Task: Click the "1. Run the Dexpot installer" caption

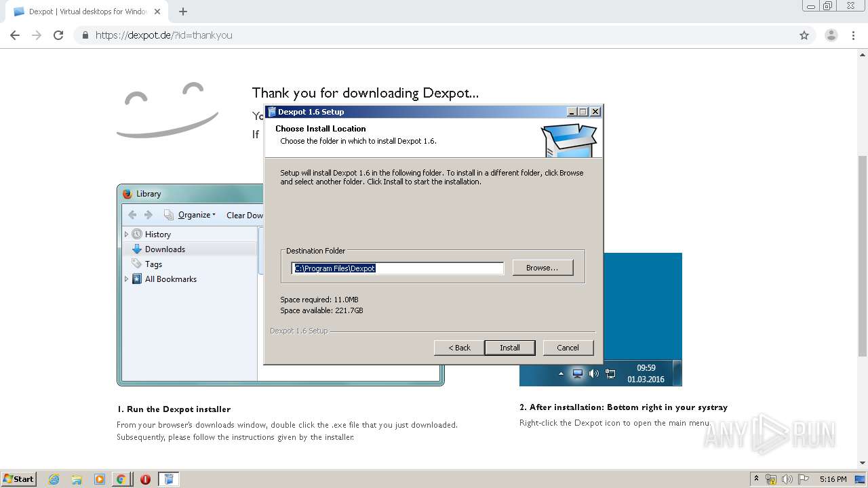Action: pyautogui.click(x=174, y=409)
